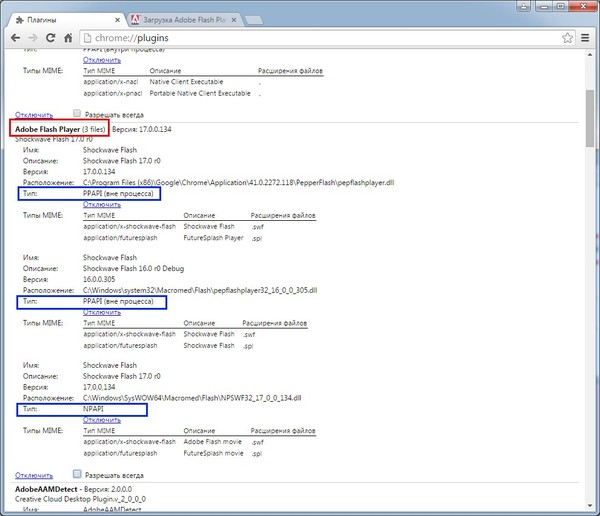Screen dimensions: 600x516
Task: Click FutureSplash Player description cell
Action: 213,238
